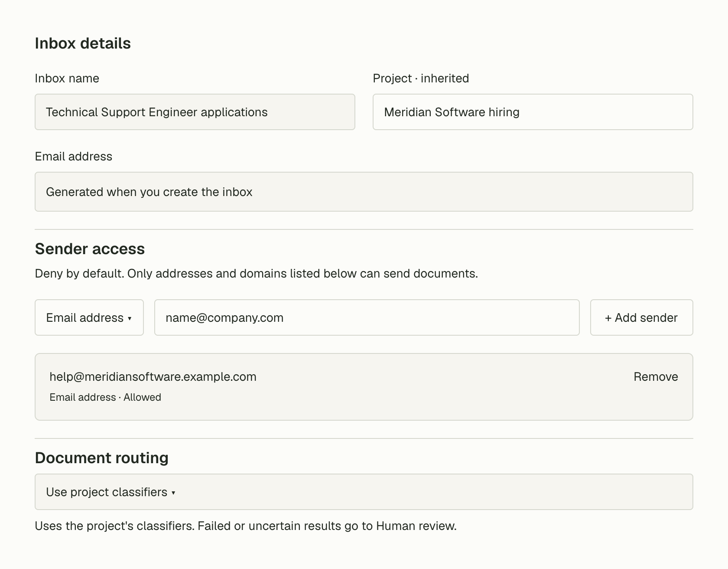Screen dimensions: 728x569
Task: Open the Use project classifiers dropdown
Action: [x=364, y=492]
